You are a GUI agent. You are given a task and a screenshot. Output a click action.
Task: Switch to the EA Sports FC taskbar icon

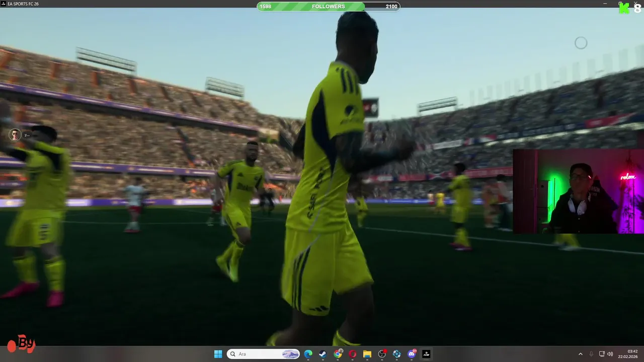[x=426, y=354]
